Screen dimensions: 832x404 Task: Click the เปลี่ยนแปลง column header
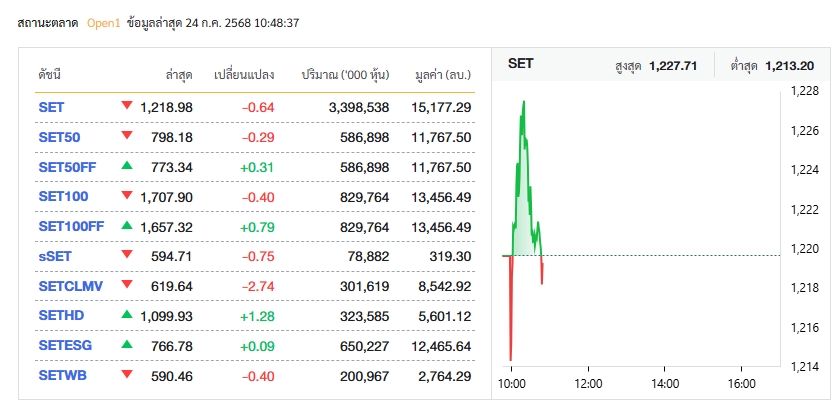coord(244,75)
